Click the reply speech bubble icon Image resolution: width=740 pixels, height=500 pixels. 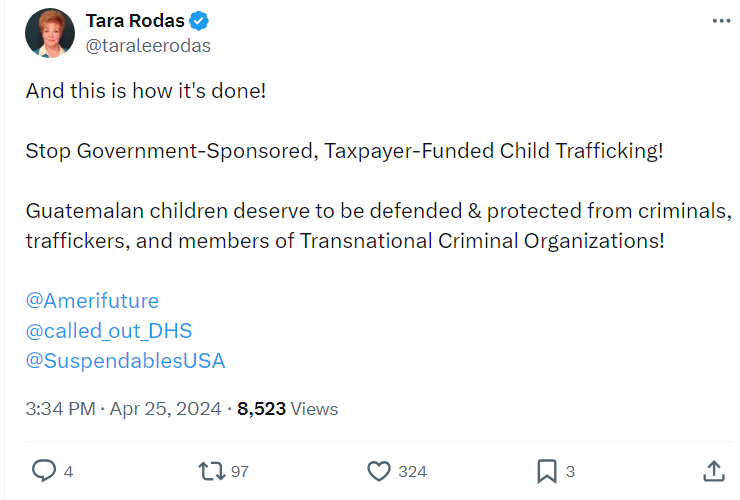(44, 470)
